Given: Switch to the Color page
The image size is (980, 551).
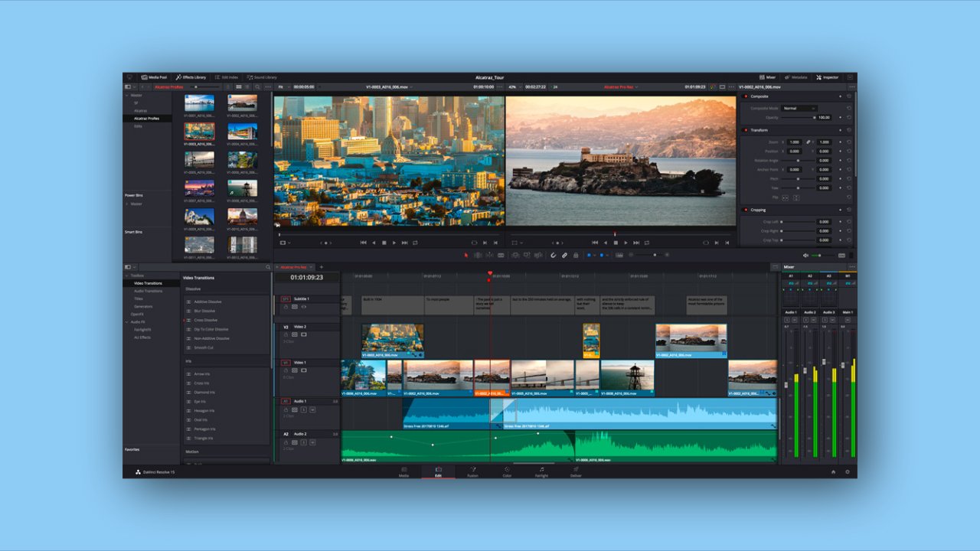Looking at the screenshot, I should click(507, 473).
